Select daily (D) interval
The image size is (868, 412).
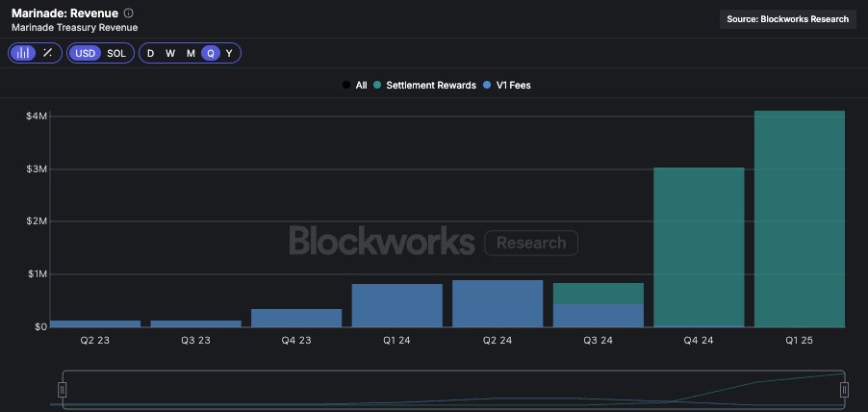point(150,53)
